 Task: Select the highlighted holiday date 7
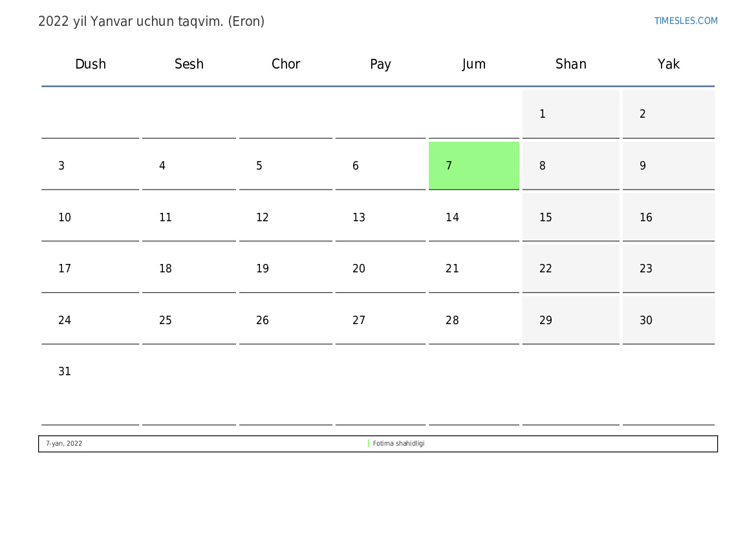click(473, 166)
